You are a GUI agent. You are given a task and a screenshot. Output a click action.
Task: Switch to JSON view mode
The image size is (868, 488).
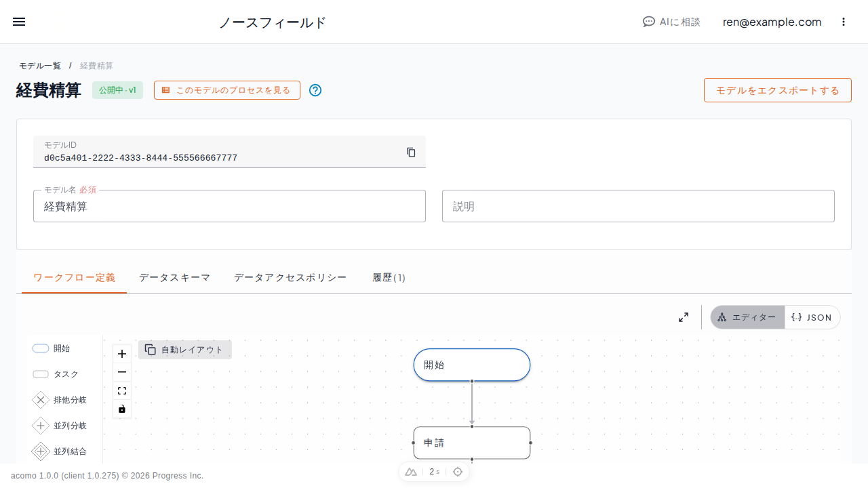812,317
